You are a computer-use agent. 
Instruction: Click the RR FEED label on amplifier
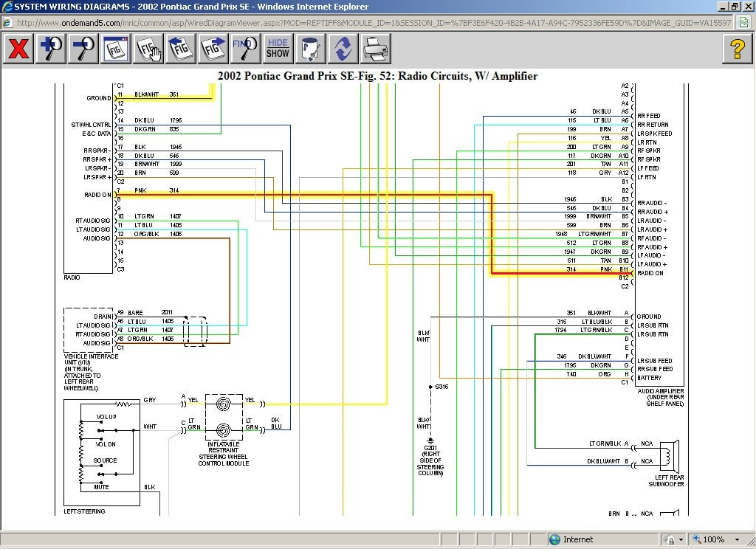tap(648, 116)
